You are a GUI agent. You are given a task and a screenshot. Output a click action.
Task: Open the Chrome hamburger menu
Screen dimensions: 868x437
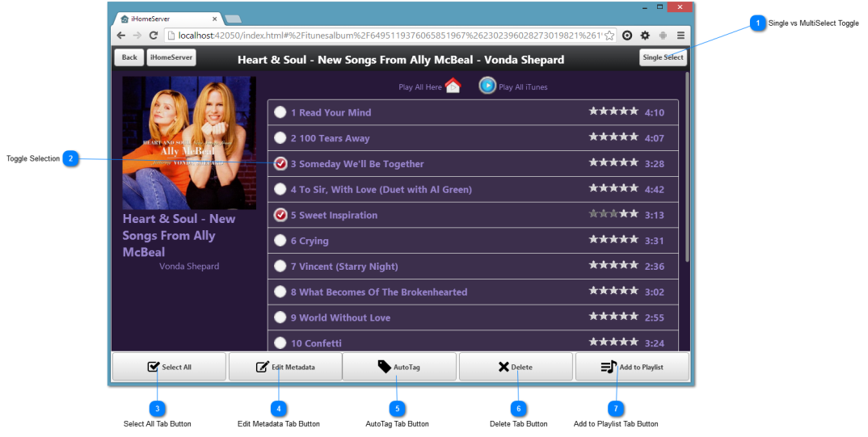coord(680,36)
